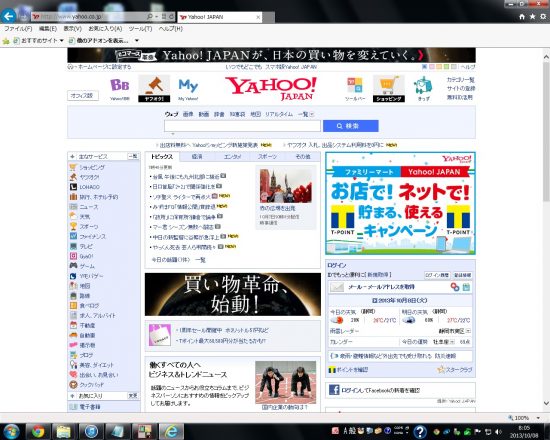
Task: Open the Help menu
Action: pos(171,29)
